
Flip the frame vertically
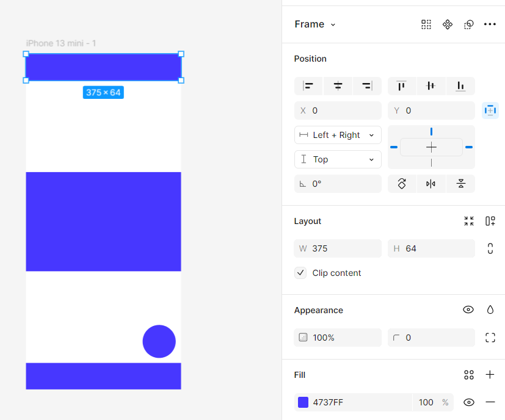coord(460,184)
